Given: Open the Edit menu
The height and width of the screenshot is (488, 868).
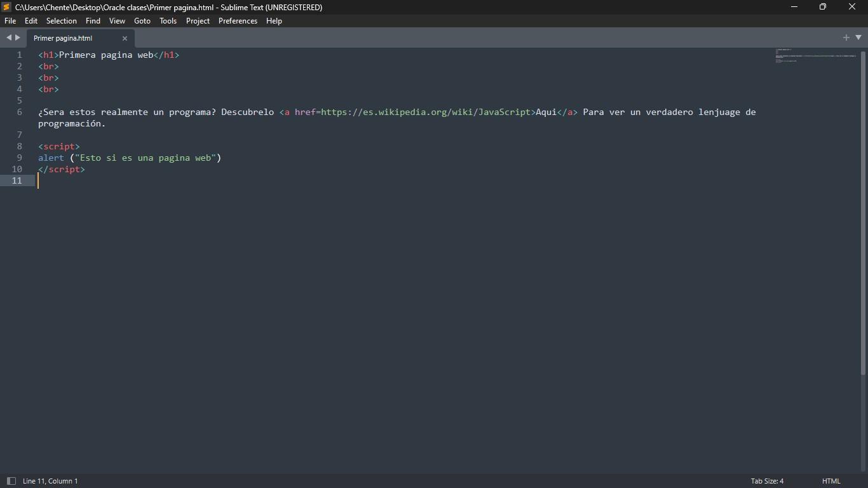Looking at the screenshot, I should click(31, 21).
